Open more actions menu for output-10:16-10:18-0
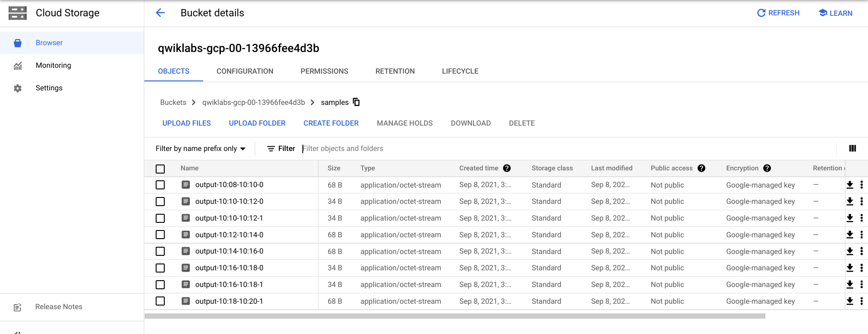 [x=862, y=268]
